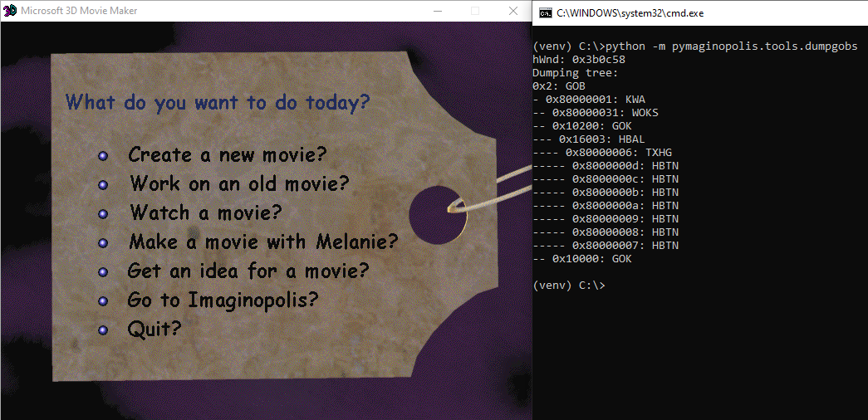Click the bullet beside Get an idea
The height and width of the screenshot is (420, 868).
(x=102, y=272)
